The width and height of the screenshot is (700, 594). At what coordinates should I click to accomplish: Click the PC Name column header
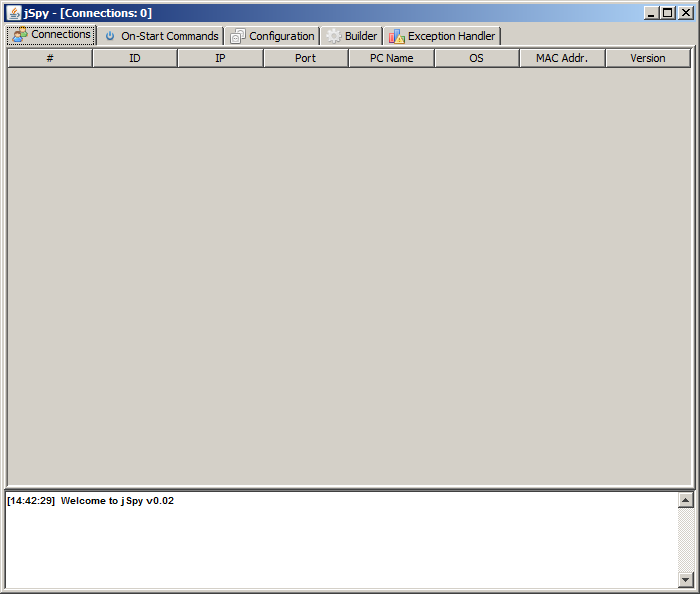pos(391,58)
